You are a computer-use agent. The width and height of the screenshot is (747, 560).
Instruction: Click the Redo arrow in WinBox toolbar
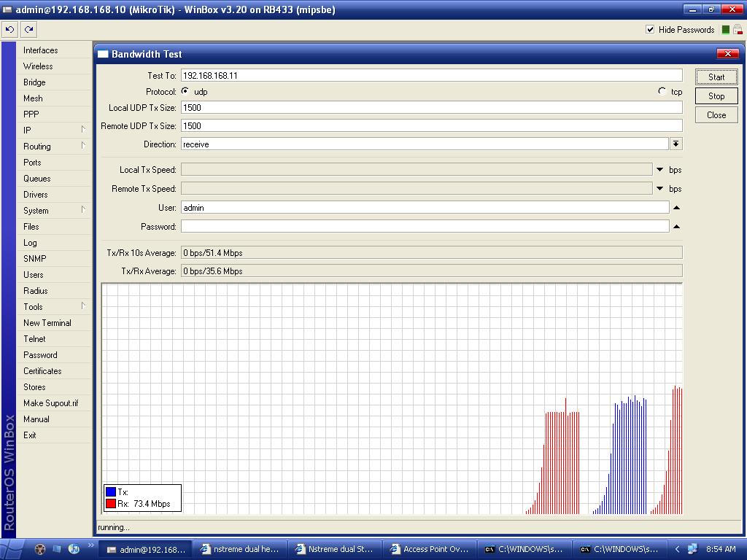pyautogui.click(x=28, y=30)
